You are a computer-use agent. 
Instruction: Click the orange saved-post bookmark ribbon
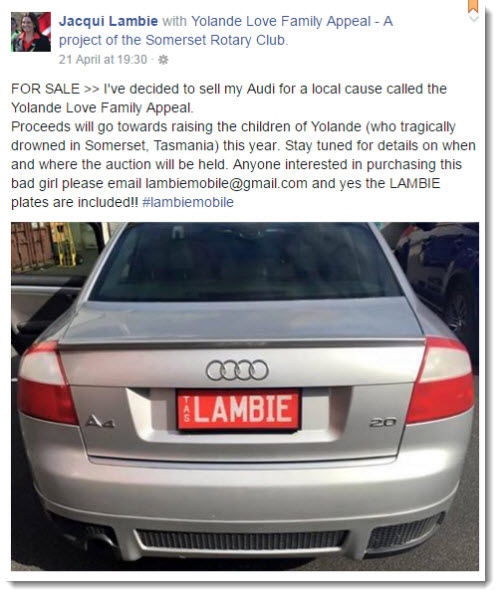coord(473,6)
